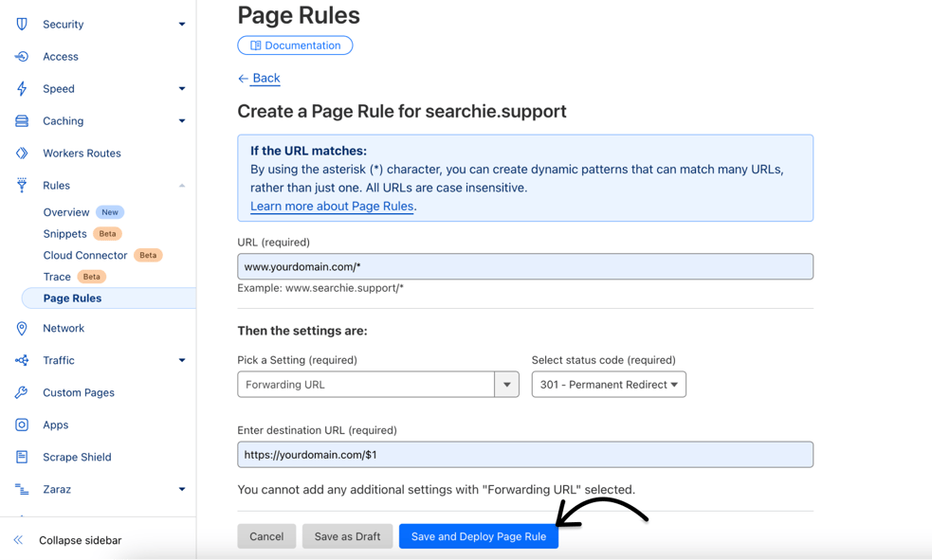Click the Access key icon in sidebar
932x560 pixels.
pos(21,56)
